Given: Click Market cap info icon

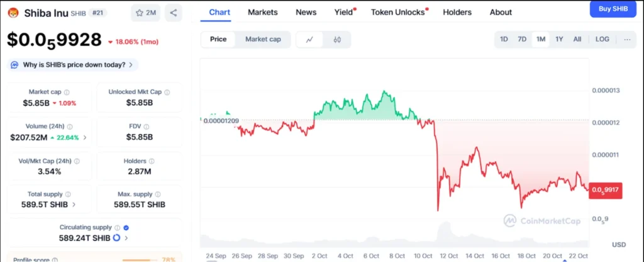Looking at the screenshot, I should pos(67,92).
